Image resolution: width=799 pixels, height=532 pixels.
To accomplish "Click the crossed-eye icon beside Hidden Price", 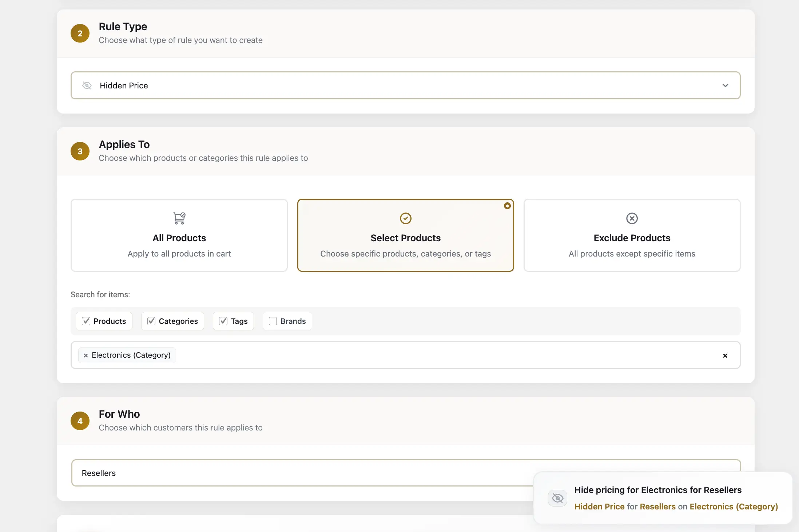I will (x=87, y=86).
